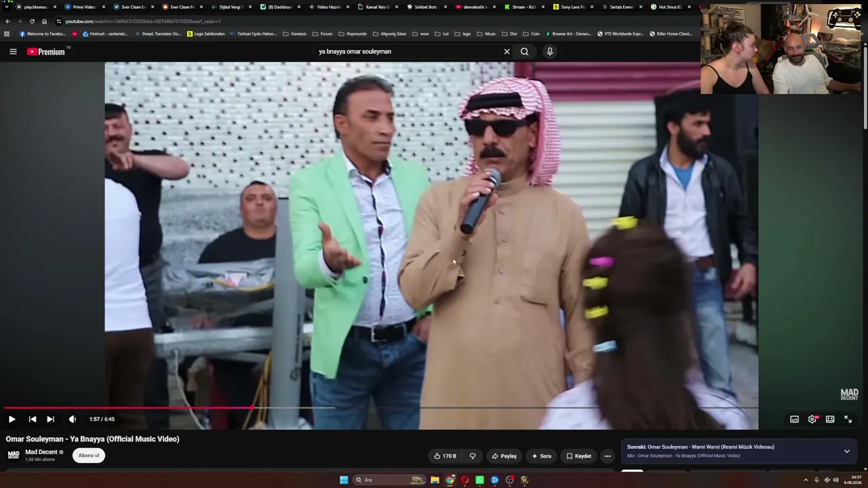
Task: Open WhatsApp from the taskbar
Action: click(x=479, y=480)
